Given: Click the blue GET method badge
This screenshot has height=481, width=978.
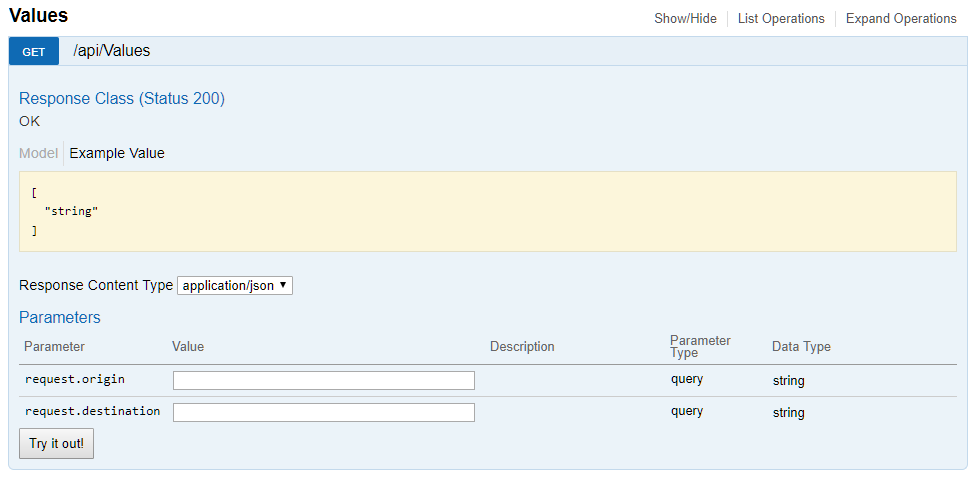Looking at the screenshot, I should tap(34, 51).
